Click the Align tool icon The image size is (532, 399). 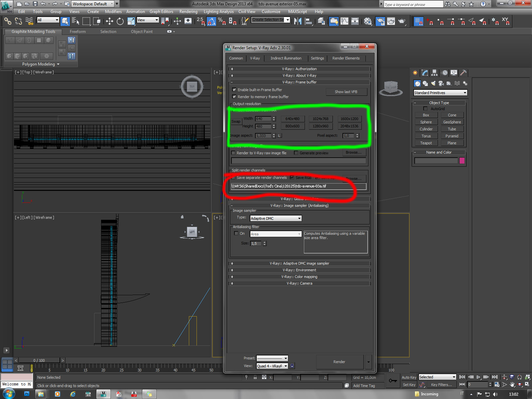(309, 21)
